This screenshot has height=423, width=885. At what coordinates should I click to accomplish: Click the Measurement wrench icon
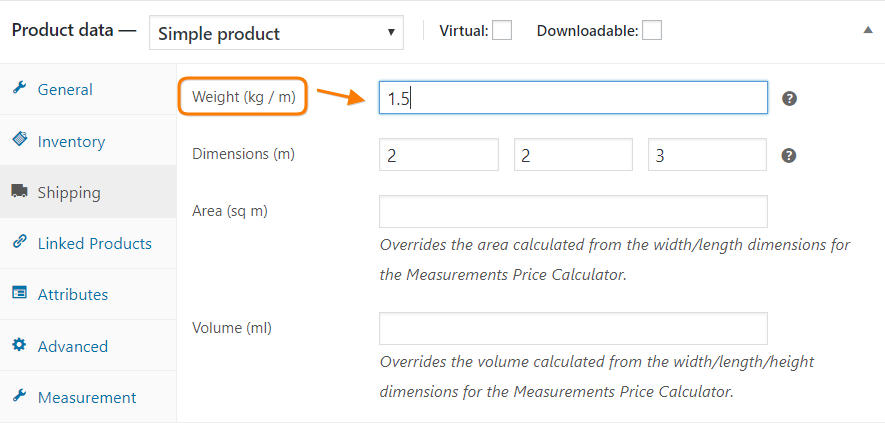point(19,396)
